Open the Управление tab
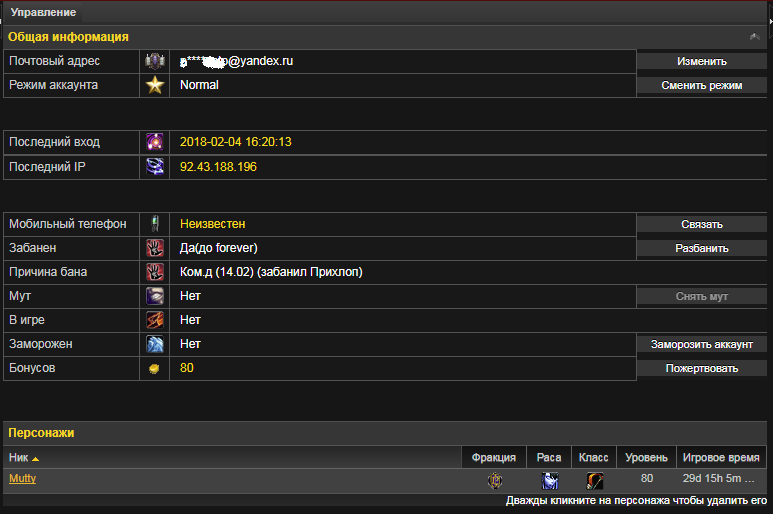 [43, 12]
